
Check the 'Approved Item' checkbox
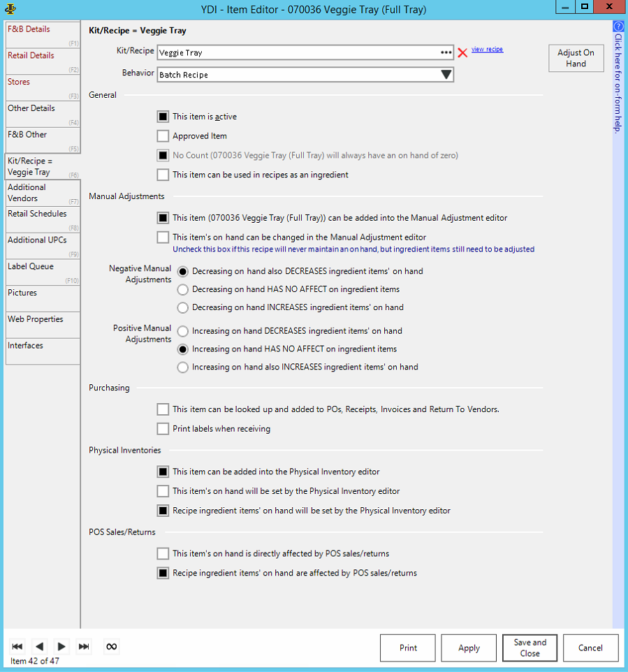(x=163, y=136)
